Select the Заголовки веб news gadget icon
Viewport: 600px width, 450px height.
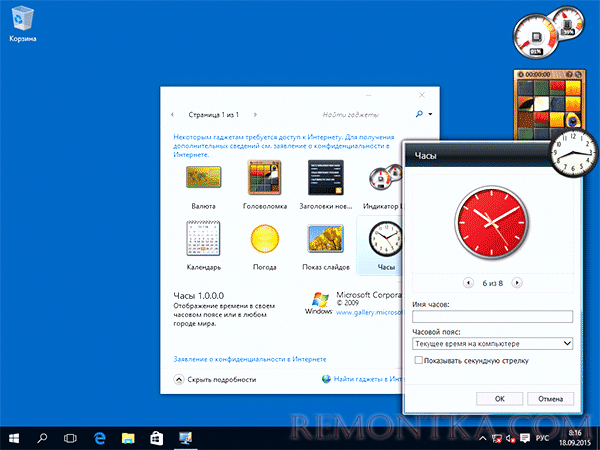coord(325,181)
